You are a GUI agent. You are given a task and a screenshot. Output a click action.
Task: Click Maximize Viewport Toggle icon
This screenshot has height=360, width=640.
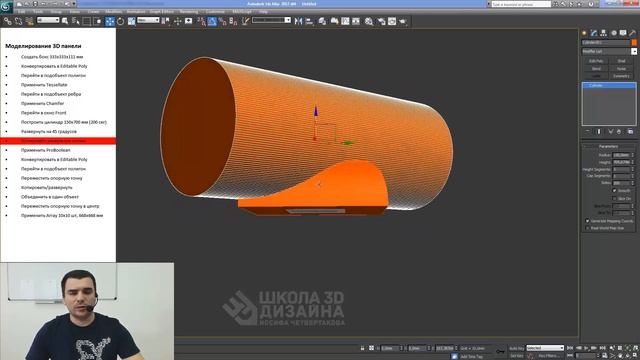[x=635, y=356]
